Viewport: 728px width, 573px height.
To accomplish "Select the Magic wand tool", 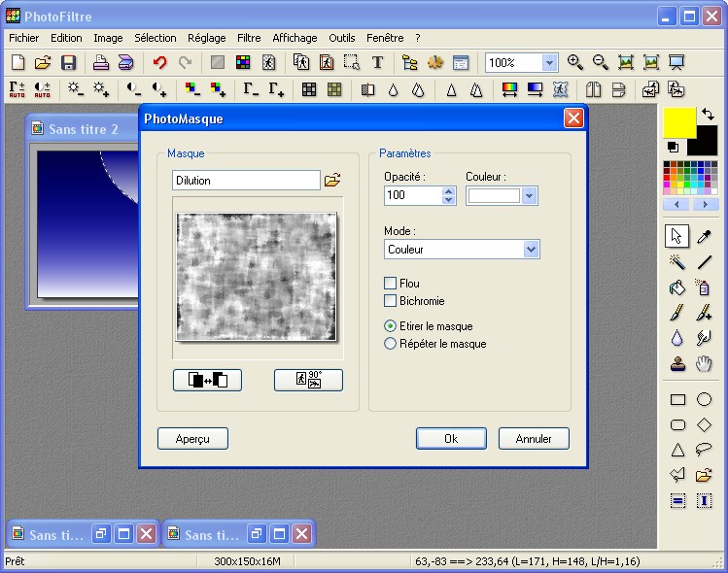I will tap(676, 261).
